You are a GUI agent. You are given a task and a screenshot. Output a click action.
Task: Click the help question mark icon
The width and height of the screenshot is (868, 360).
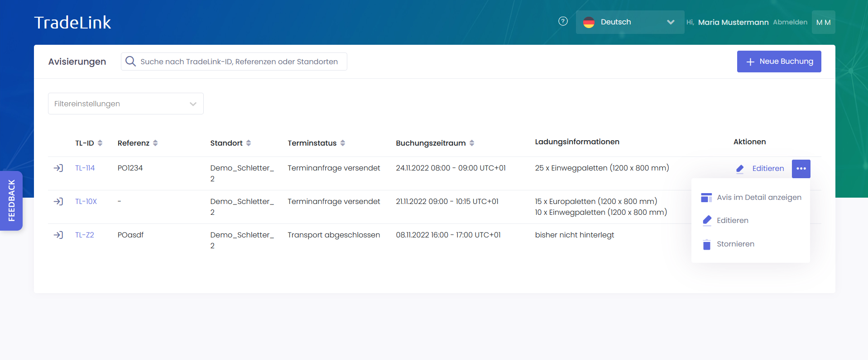(x=563, y=21)
